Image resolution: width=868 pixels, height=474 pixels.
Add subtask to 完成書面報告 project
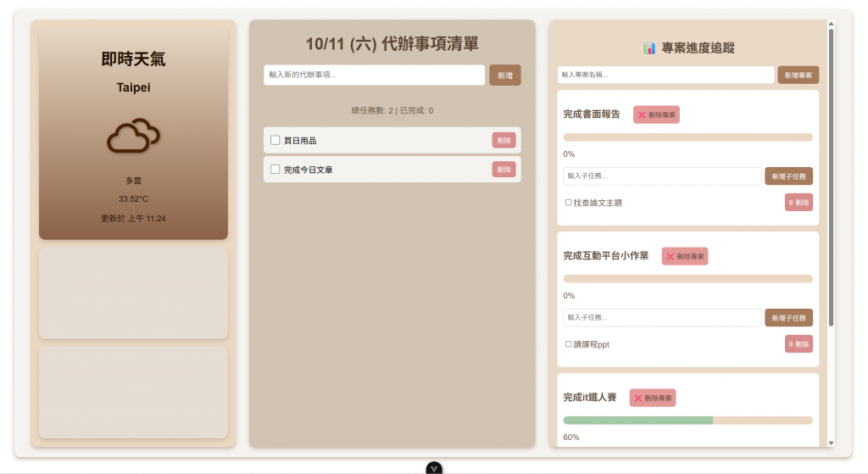[x=788, y=176]
